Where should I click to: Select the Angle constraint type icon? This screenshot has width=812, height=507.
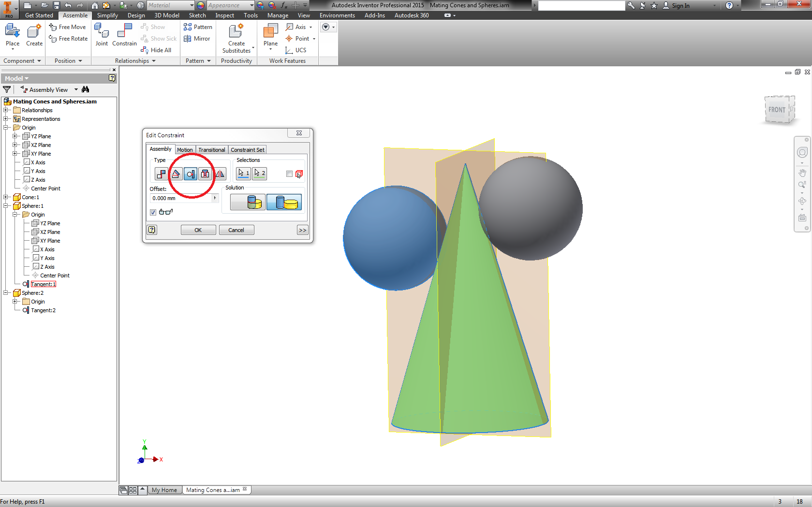pyautogui.click(x=176, y=174)
